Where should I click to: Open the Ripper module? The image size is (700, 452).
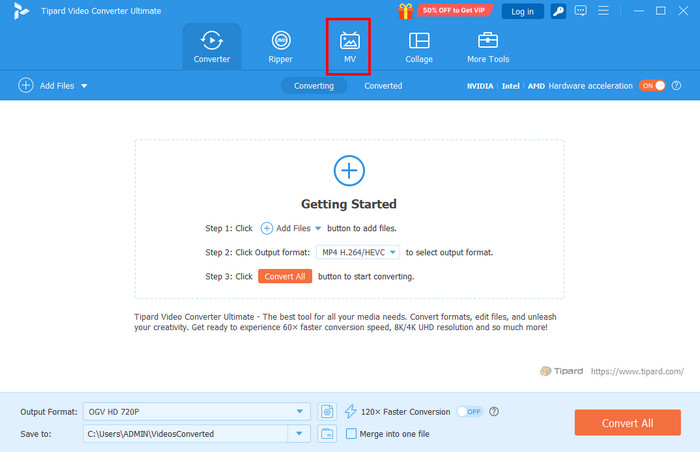pyautogui.click(x=281, y=47)
